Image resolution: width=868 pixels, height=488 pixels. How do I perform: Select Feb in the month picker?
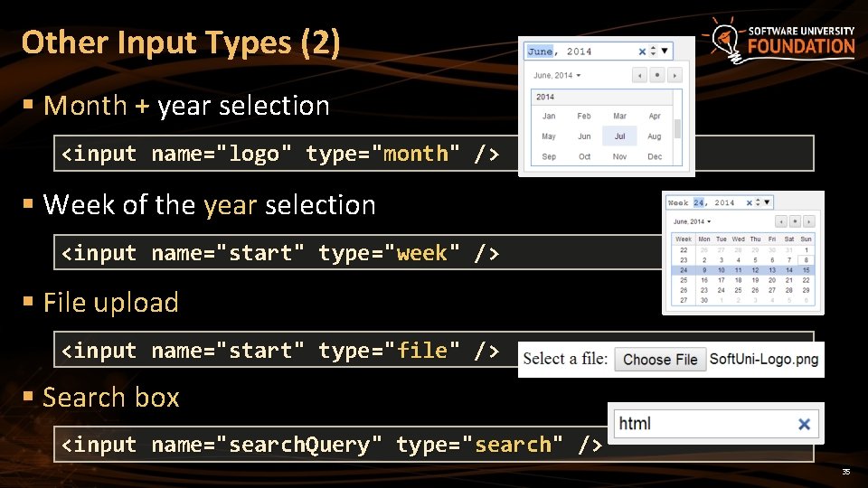coord(584,116)
